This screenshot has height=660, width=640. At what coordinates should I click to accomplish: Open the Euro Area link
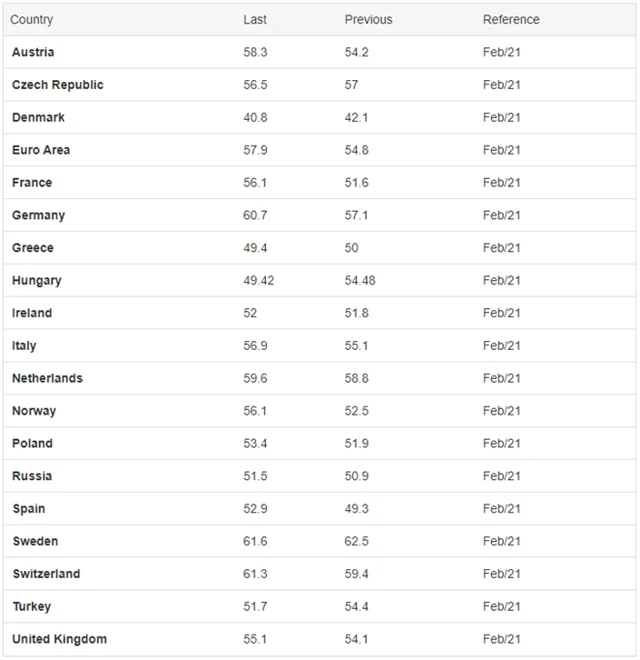41,150
